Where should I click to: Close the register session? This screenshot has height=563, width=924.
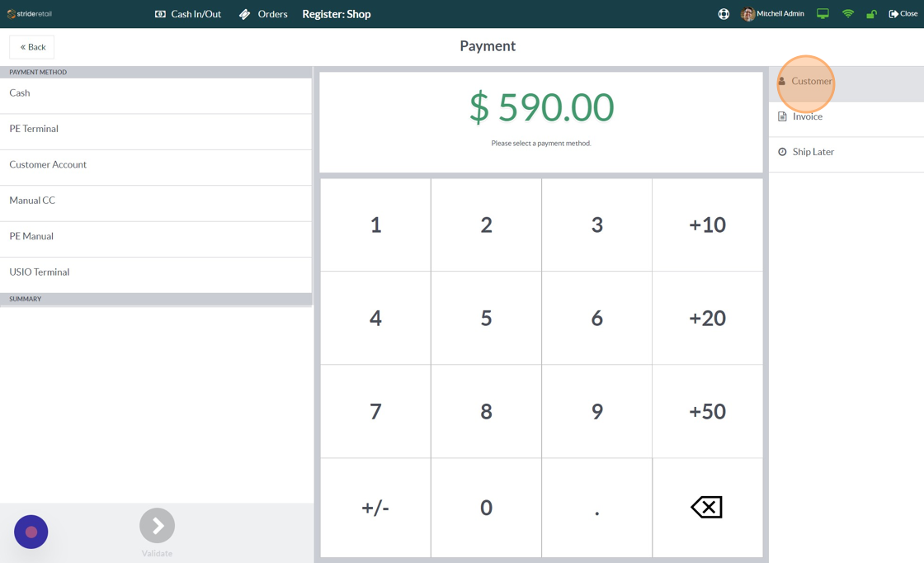tap(903, 13)
